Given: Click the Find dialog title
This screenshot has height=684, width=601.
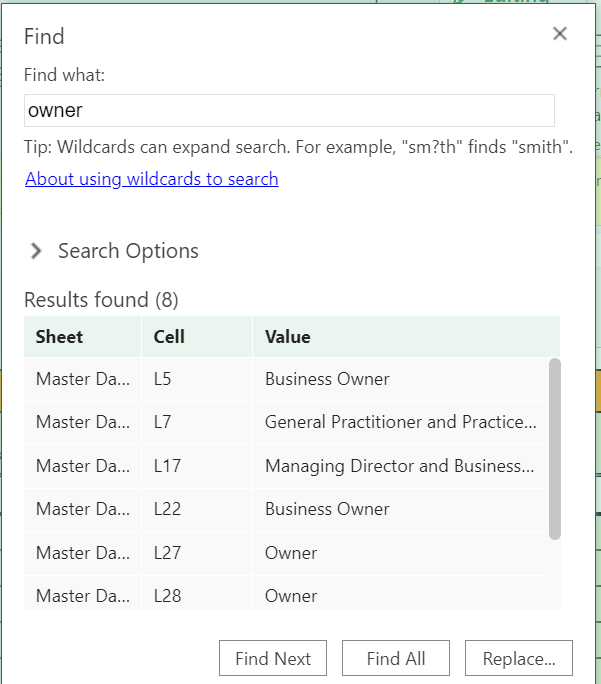Looking at the screenshot, I should (44, 37).
